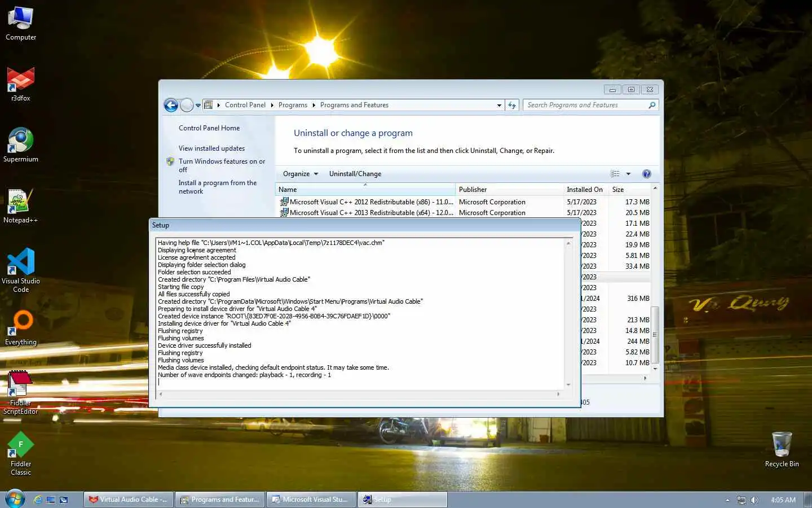Open Install a program from the network

[218, 187]
